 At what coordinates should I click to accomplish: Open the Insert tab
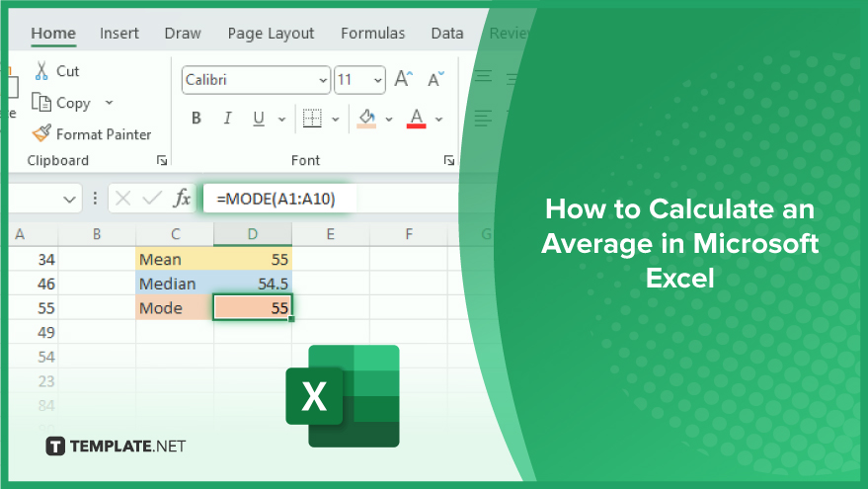(x=119, y=34)
